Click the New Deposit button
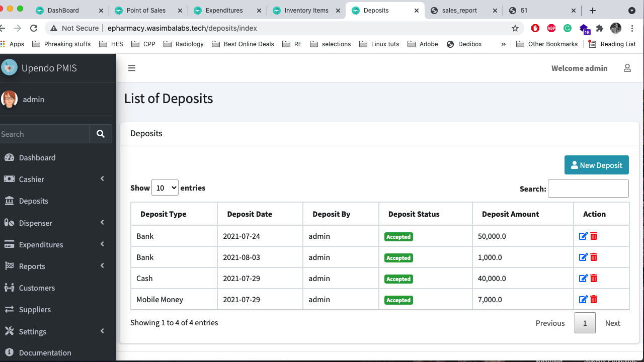Image resolution: width=644 pixels, height=362 pixels. pos(596,165)
